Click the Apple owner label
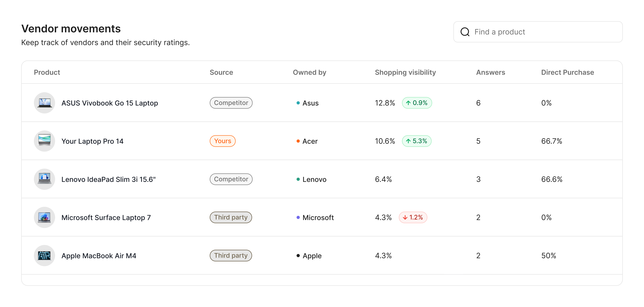 pos(312,256)
